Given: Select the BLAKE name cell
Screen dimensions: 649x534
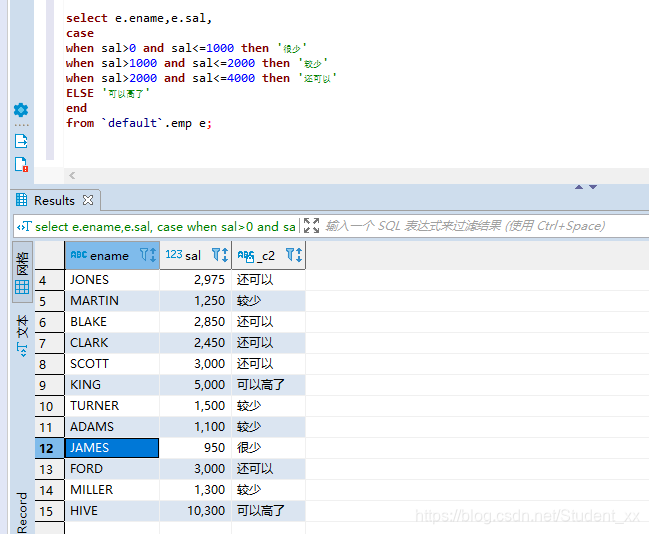Looking at the screenshot, I should point(112,322).
